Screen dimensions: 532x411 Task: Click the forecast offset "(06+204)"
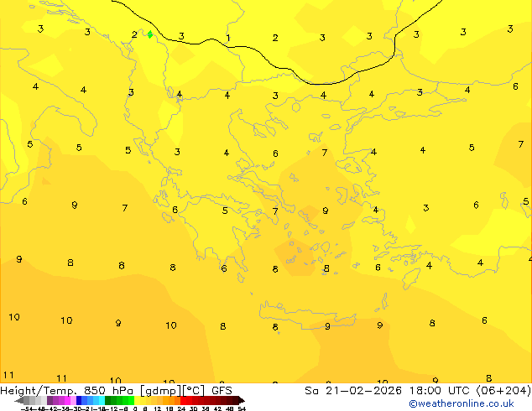click(x=503, y=390)
